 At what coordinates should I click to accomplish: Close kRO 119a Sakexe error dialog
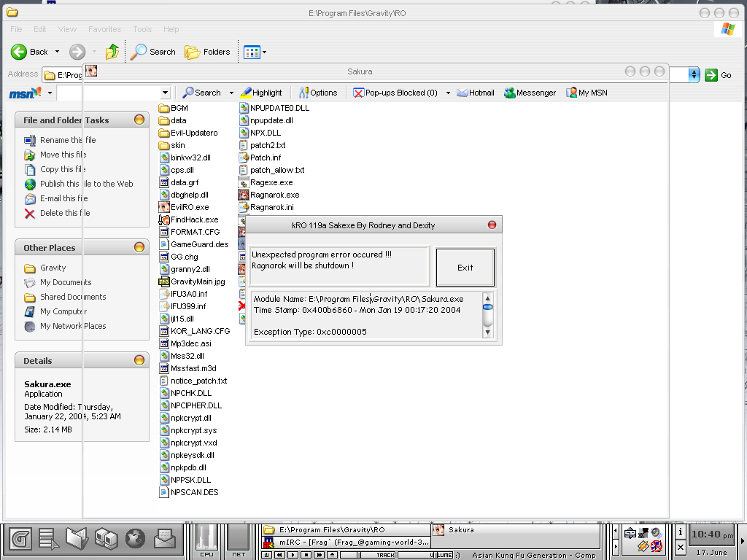(x=492, y=225)
